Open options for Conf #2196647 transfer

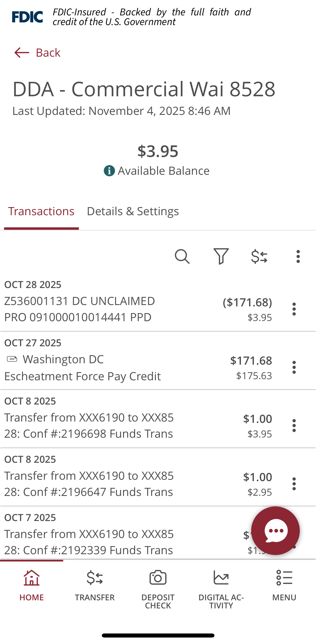click(x=294, y=484)
